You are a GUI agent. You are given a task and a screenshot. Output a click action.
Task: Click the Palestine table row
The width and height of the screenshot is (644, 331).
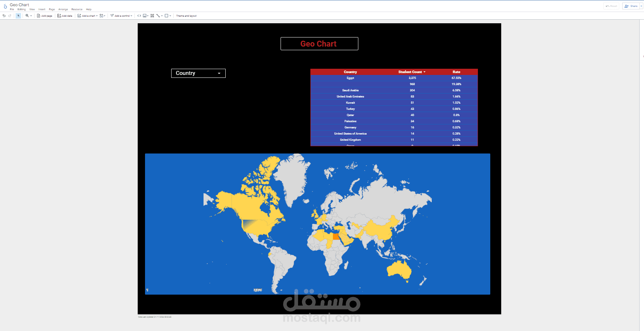(x=394, y=121)
